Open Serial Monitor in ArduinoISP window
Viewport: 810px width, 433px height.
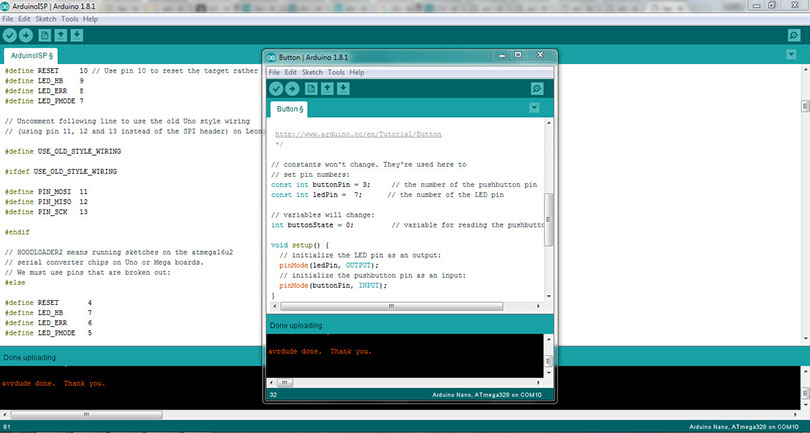point(794,35)
